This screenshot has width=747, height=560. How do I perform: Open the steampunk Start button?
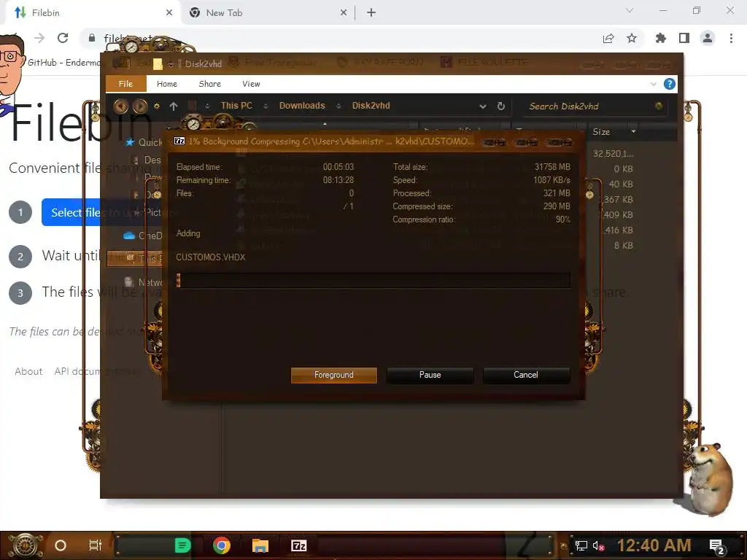pos(25,545)
